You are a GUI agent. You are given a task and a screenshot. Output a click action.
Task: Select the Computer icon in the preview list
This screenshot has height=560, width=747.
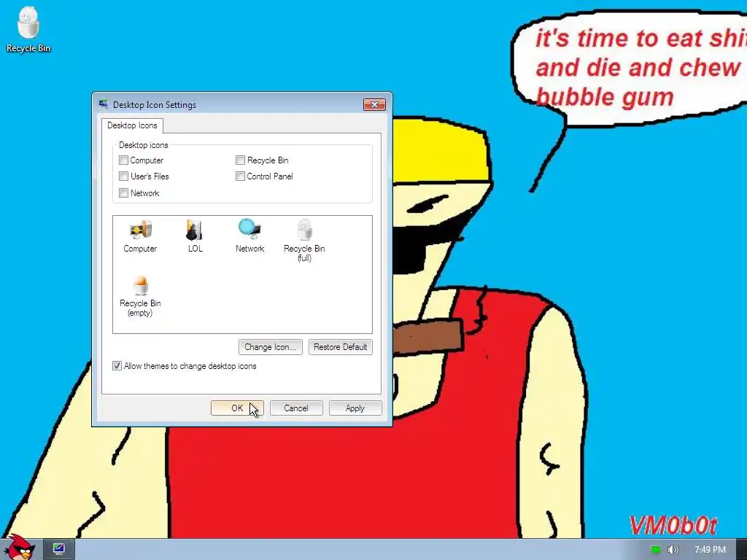140,236
